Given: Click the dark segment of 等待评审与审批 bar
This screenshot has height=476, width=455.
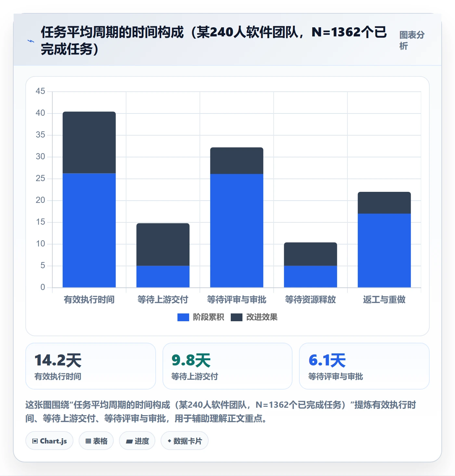Looking at the screenshot, I should [x=237, y=161].
